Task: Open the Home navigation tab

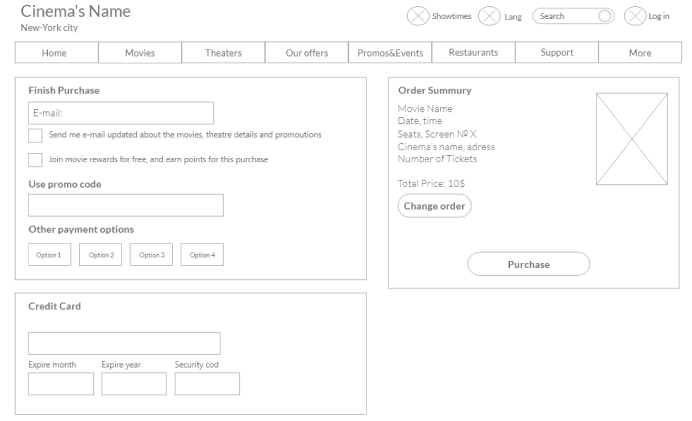Action: click(55, 53)
